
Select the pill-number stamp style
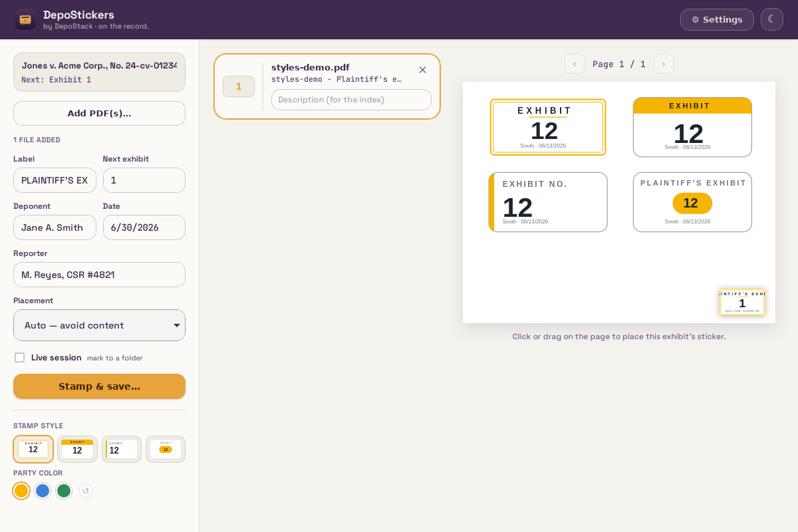[166, 450]
